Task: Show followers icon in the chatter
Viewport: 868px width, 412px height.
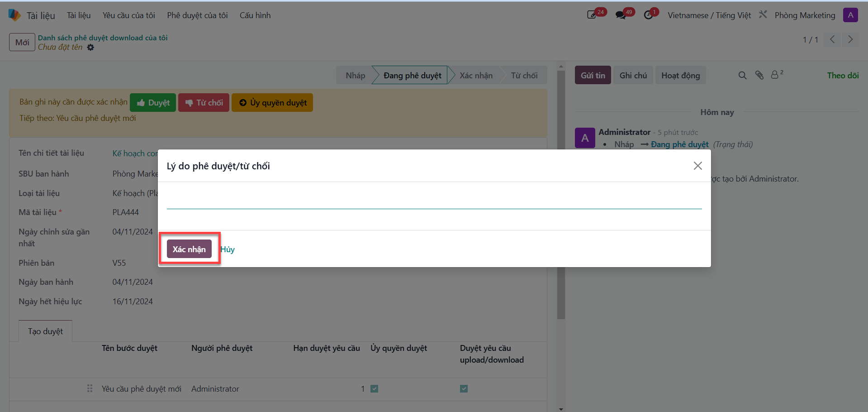Action: [777, 75]
